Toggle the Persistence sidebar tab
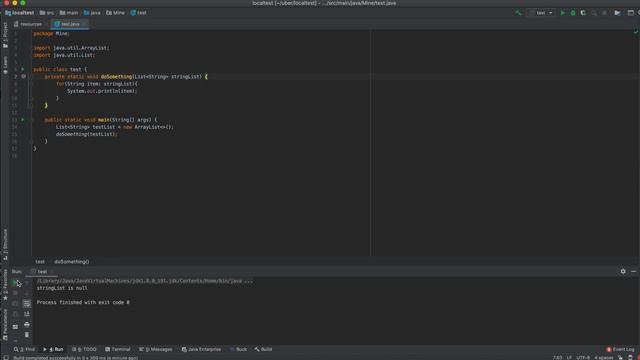640x360 pixels. [5, 324]
